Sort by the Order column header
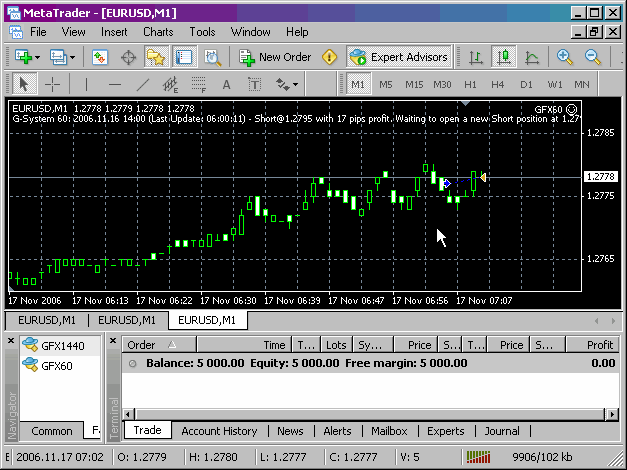This screenshot has width=627, height=470. click(159, 345)
